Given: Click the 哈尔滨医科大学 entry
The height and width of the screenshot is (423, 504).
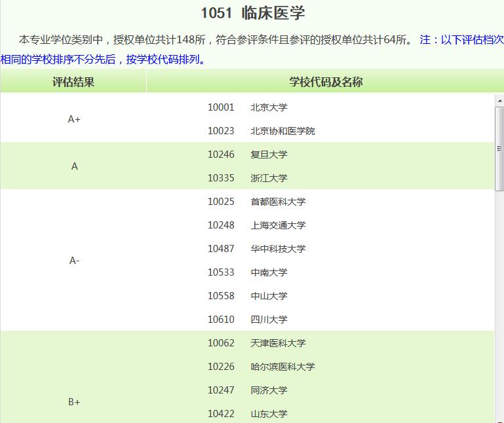Looking at the screenshot, I should (282, 367).
